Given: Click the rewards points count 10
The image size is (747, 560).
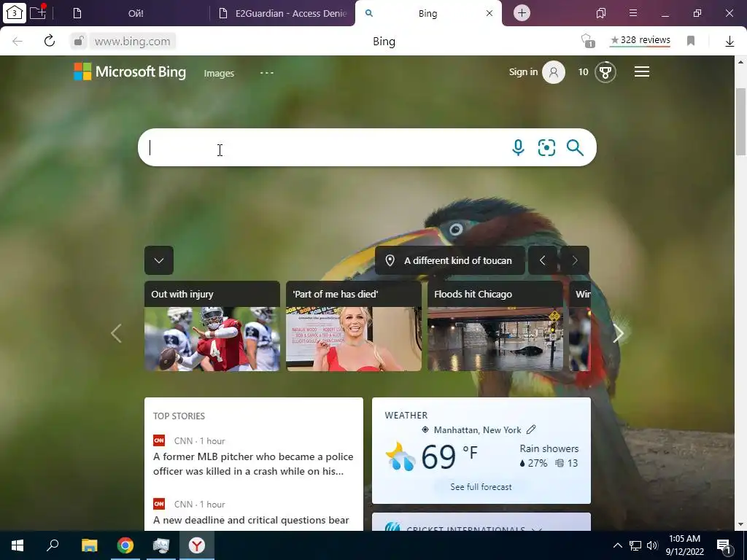Looking at the screenshot, I should point(583,72).
